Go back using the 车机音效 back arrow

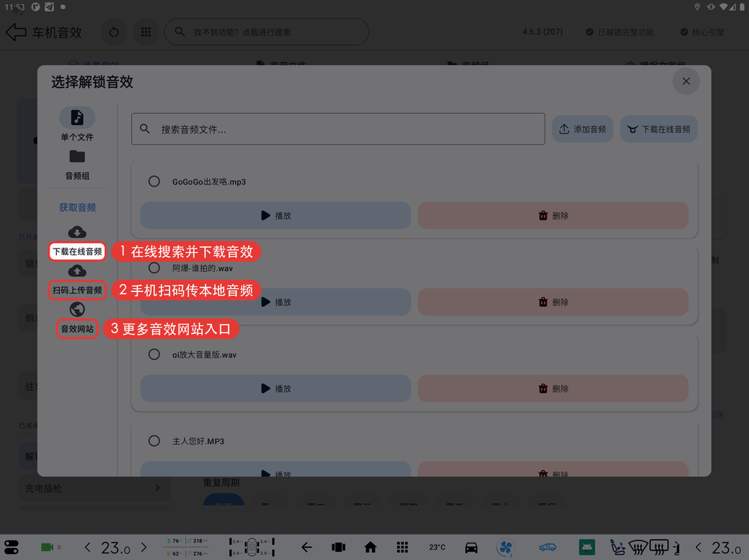point(16,32)
